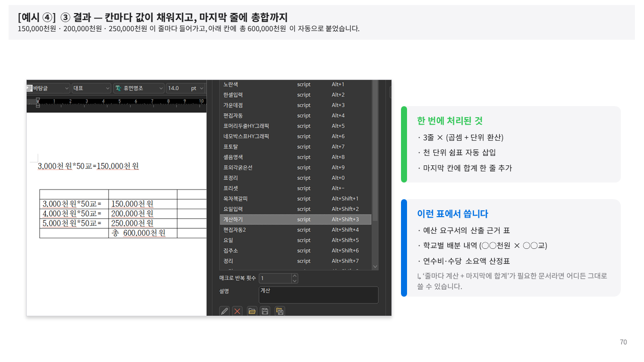The image size is (644, 362).
Task: Select the 한셀입력 macro row
Action: 295,95
